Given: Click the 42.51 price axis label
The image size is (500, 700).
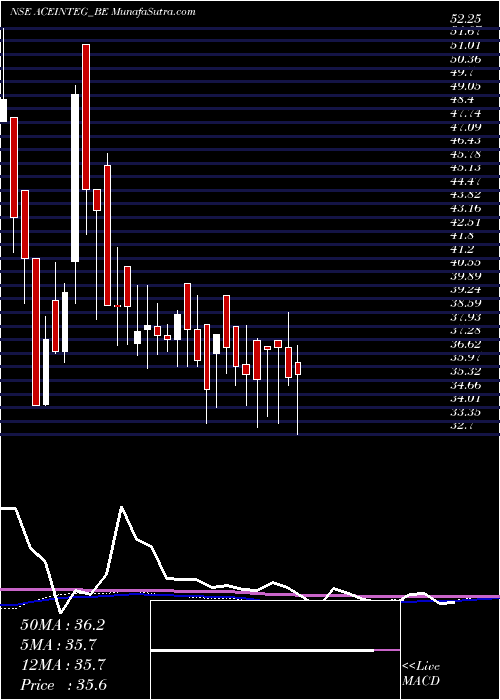Looking at the screenshot, I should [x=466, y=222].
